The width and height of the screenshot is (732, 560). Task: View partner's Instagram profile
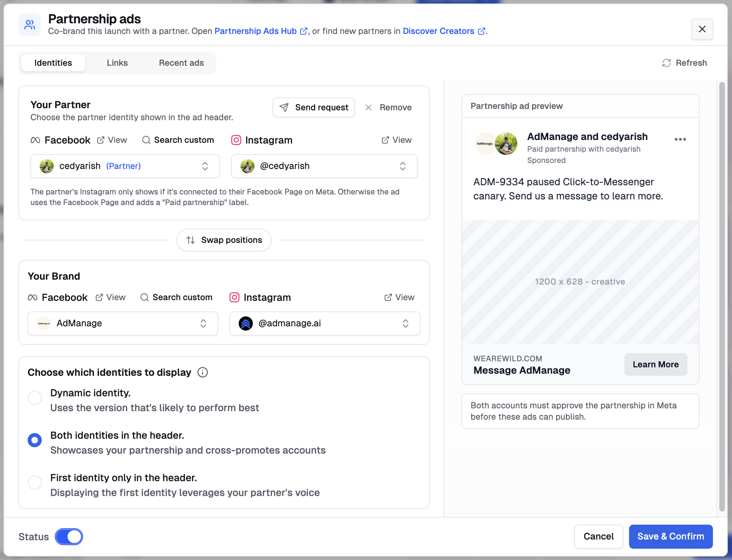point(396,140)
